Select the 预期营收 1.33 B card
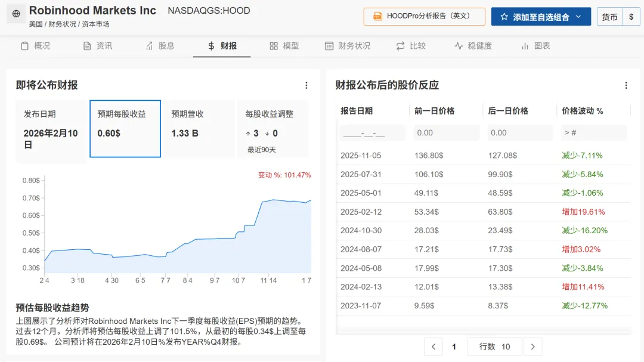The width and height of the screenshot is (644, 362). tap(199, 129)
